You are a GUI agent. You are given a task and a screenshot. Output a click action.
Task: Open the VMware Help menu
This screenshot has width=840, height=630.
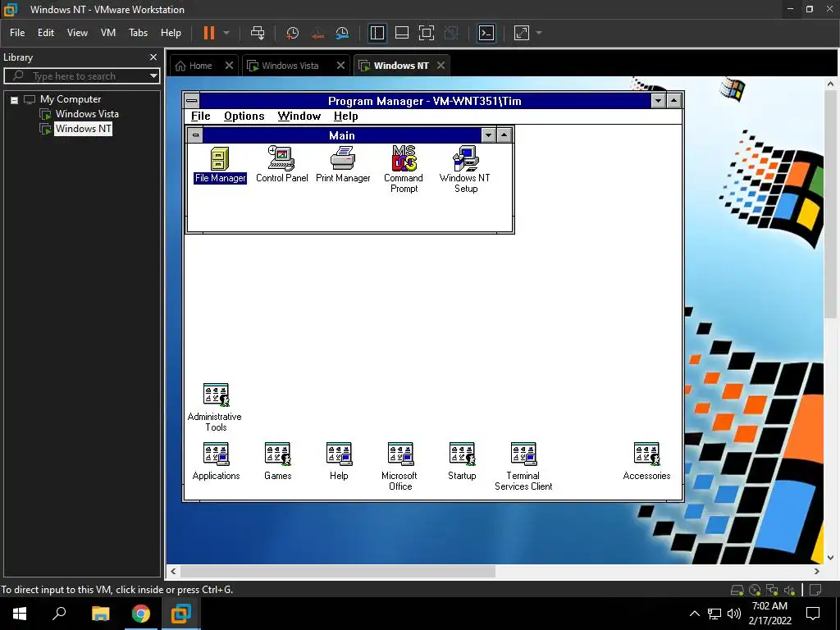[x=171, y=33]
